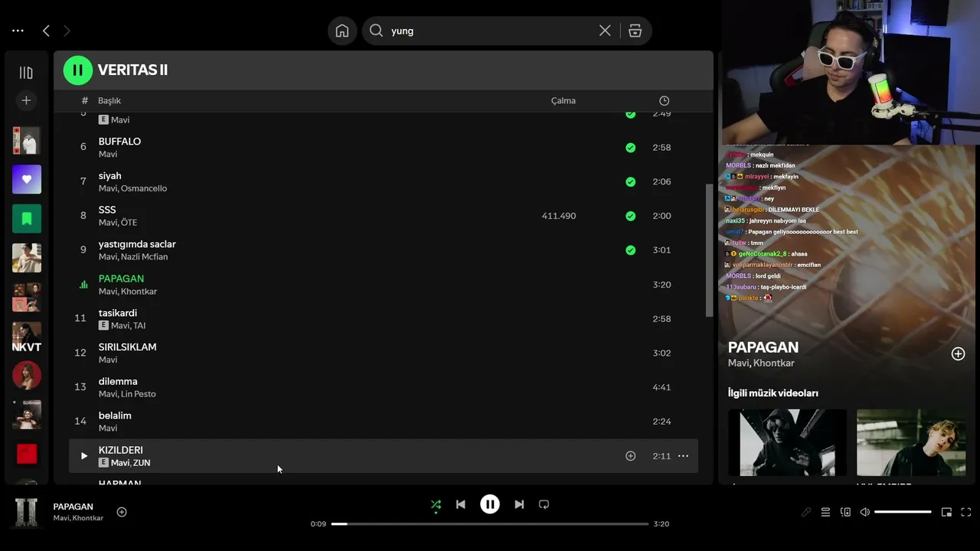Open artist Lin Pesto link

pyautogui.click(x=138, y=394)
